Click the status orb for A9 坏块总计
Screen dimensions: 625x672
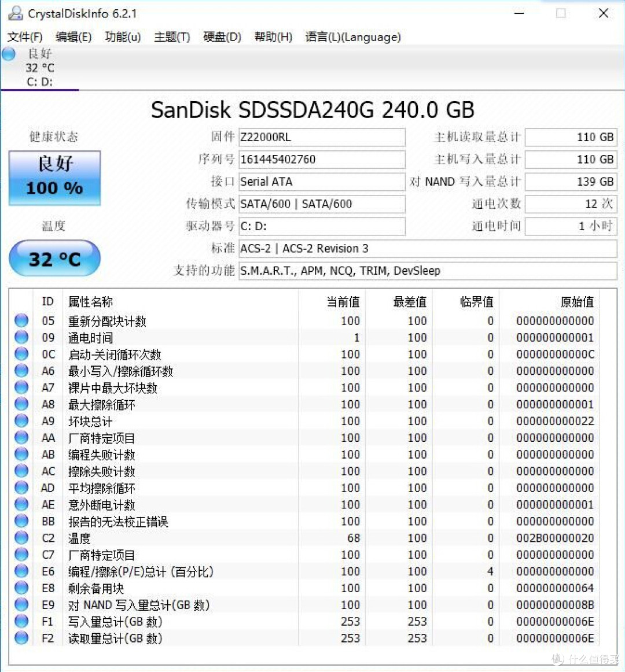pos(21,420)
